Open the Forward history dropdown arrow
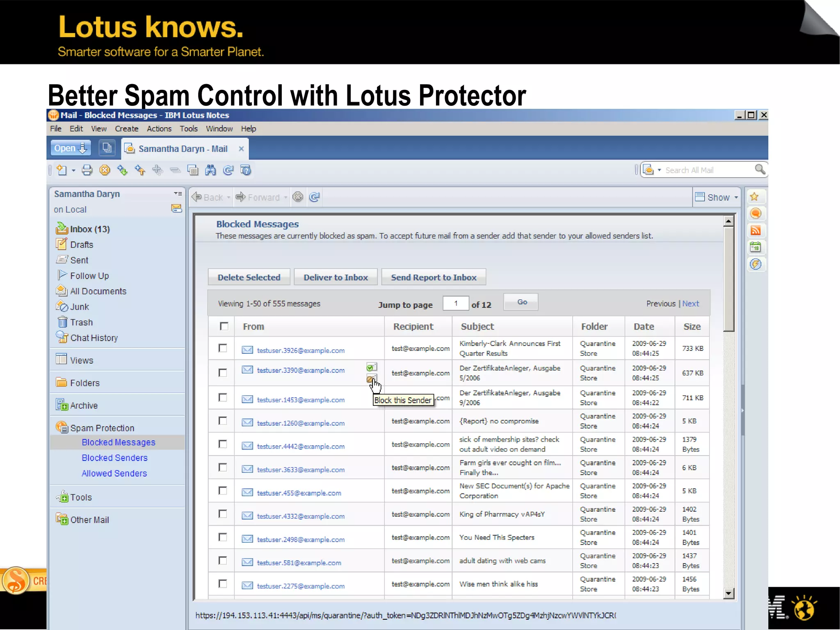Image resolution: width=840 pixels, height=630 pixels. coord(285,198)
